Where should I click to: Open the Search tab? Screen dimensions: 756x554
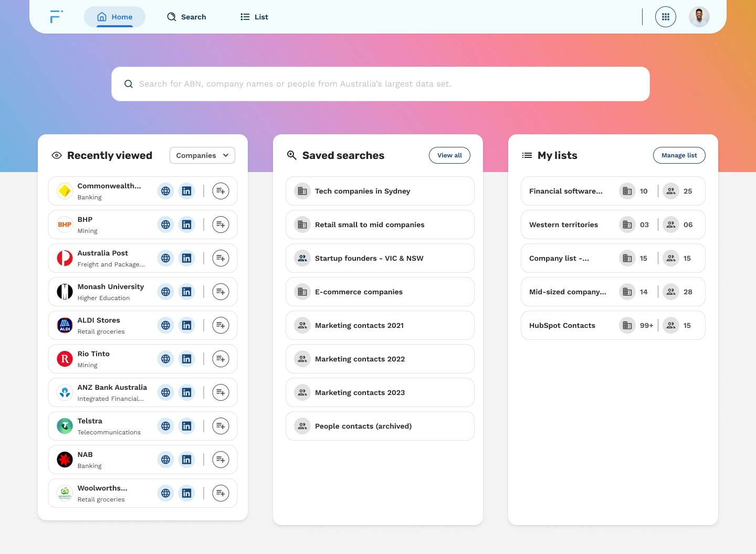[x=186, y=17]
